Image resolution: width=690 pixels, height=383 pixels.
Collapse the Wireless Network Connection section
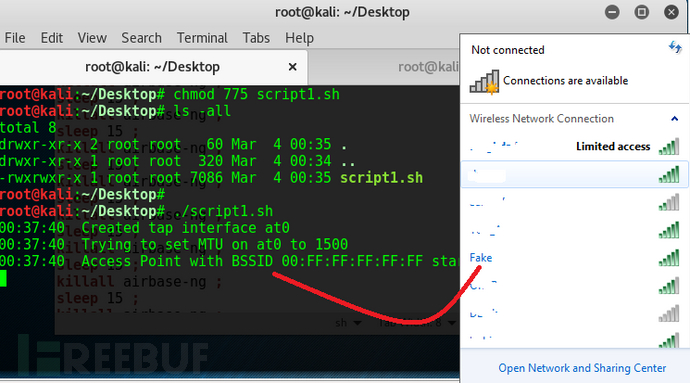pos(674,118)
